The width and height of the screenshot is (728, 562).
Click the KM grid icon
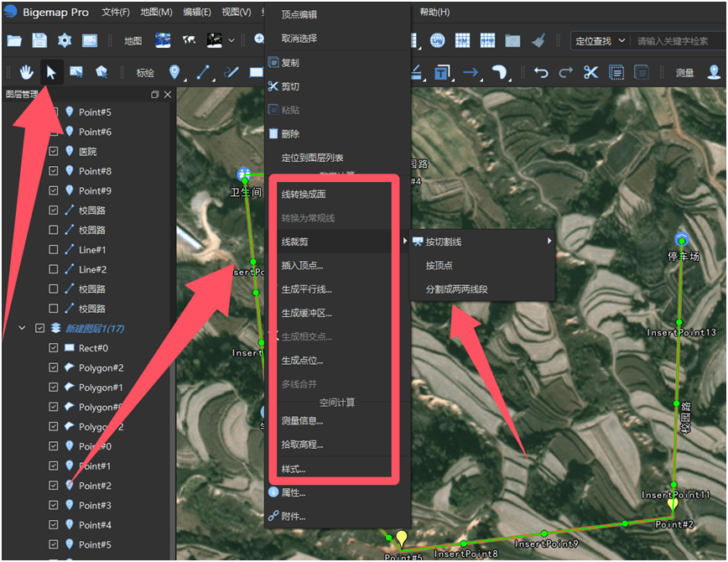pos(462,41)
